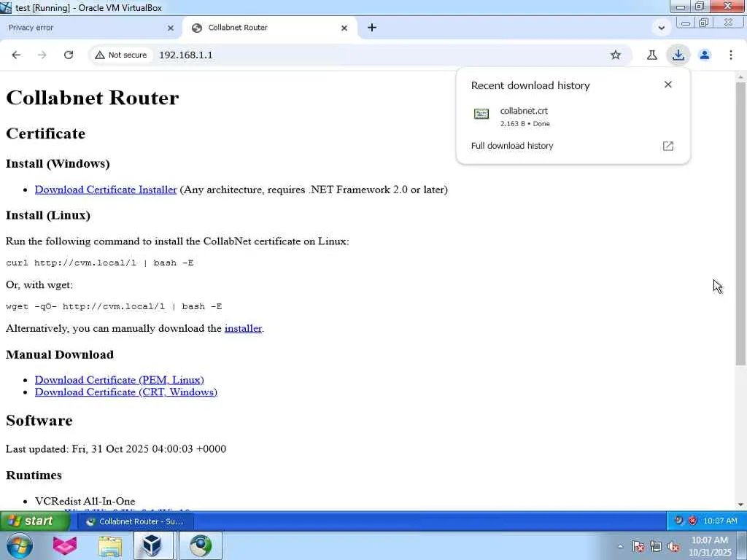Close the Collabnet Router tab

point(344,28)
